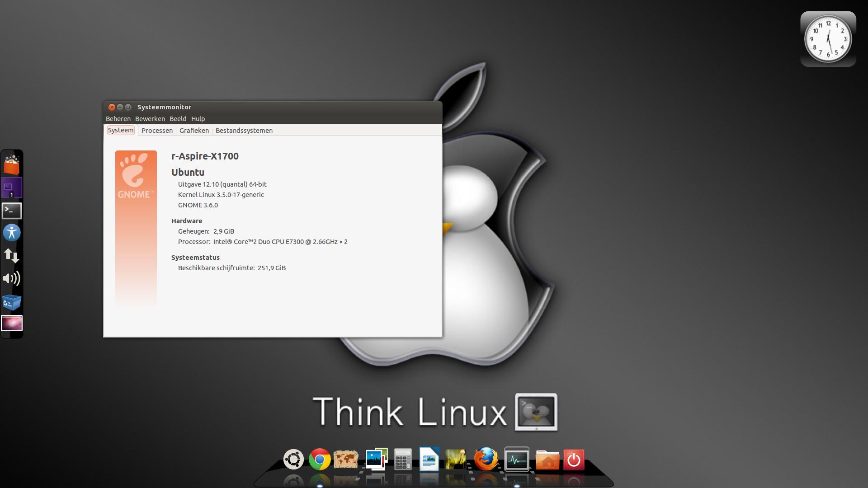Close the Systeemmonitor window
The width and height of the screenshot is (868, 488).
pyautogui.click(x=112, y=107)
